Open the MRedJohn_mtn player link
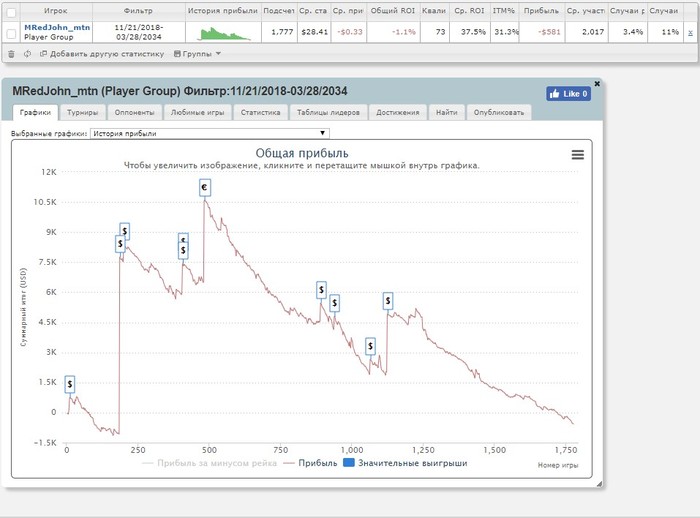Viewport: 700px width, 518px height. click(57, 27)
